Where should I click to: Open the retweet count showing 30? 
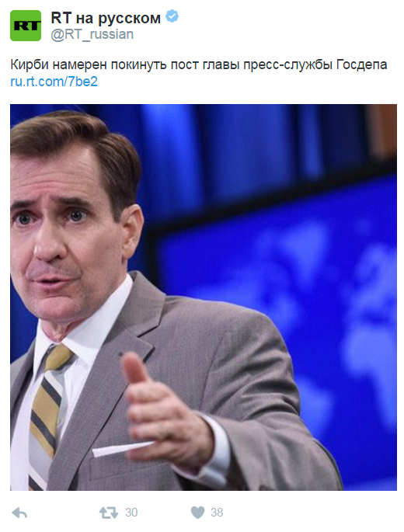coord(131,513)
